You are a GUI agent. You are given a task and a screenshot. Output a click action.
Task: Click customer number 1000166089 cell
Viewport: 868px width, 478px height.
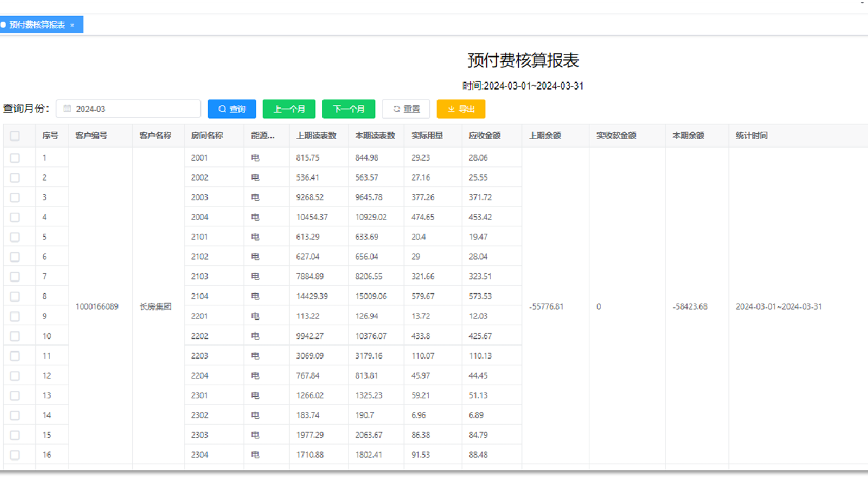click(97, 307)
